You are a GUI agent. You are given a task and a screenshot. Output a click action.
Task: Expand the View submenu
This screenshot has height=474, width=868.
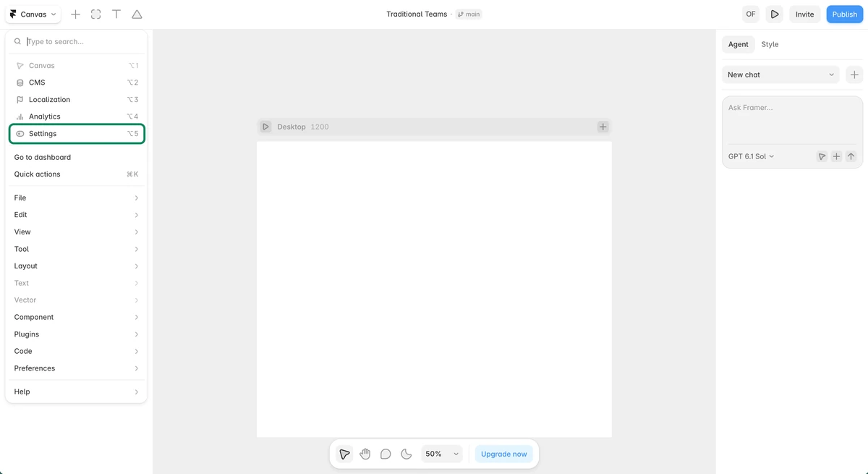(76, 232)
